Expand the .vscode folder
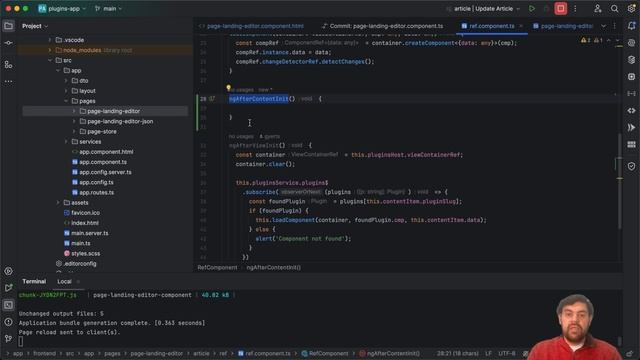 (50, 40)
